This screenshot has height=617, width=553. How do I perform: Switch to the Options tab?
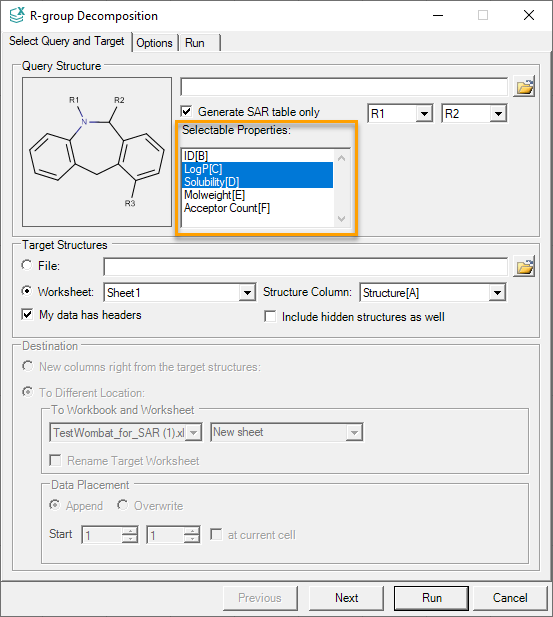pyautogui.click(x=154, y=42)
